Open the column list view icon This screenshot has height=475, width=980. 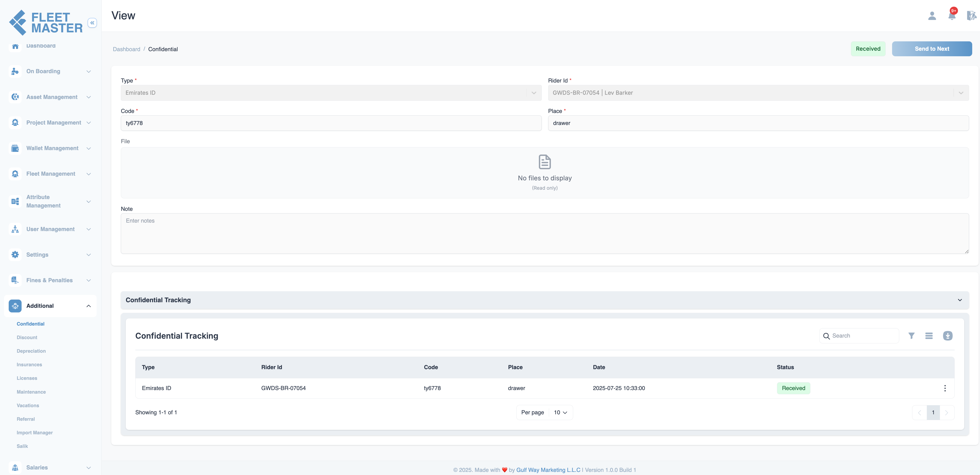click(x=929, y=336)
